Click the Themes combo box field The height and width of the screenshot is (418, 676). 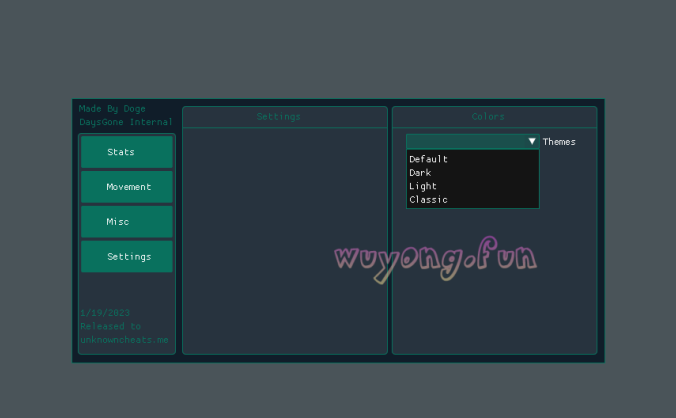pos(466,142)
